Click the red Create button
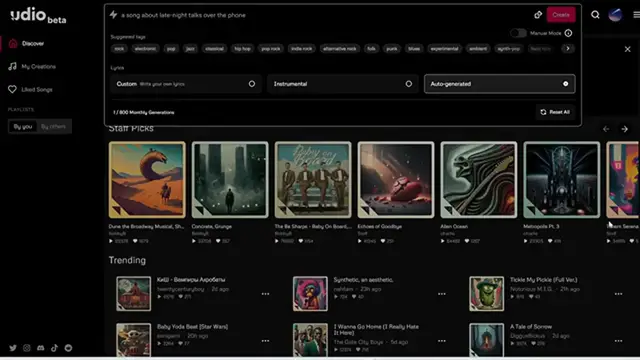This screenshot has height=360, width=640. point(561,15)
